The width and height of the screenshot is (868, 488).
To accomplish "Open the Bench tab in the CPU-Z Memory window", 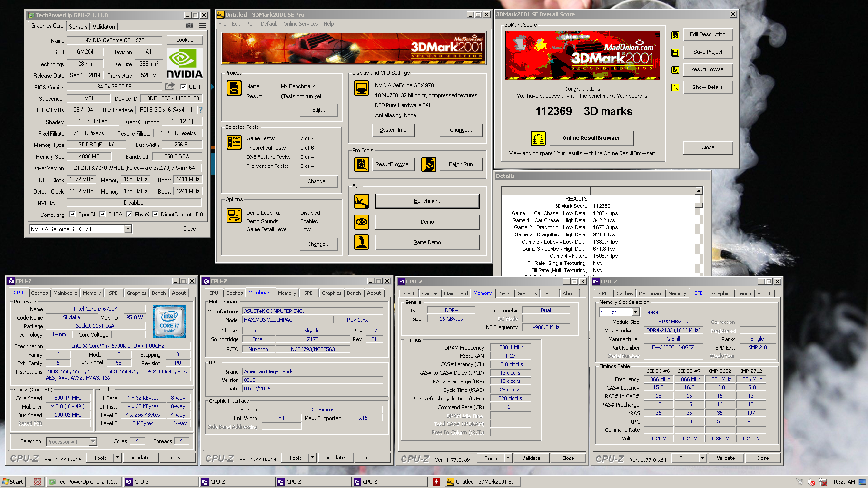I will (x=549, y=293).
